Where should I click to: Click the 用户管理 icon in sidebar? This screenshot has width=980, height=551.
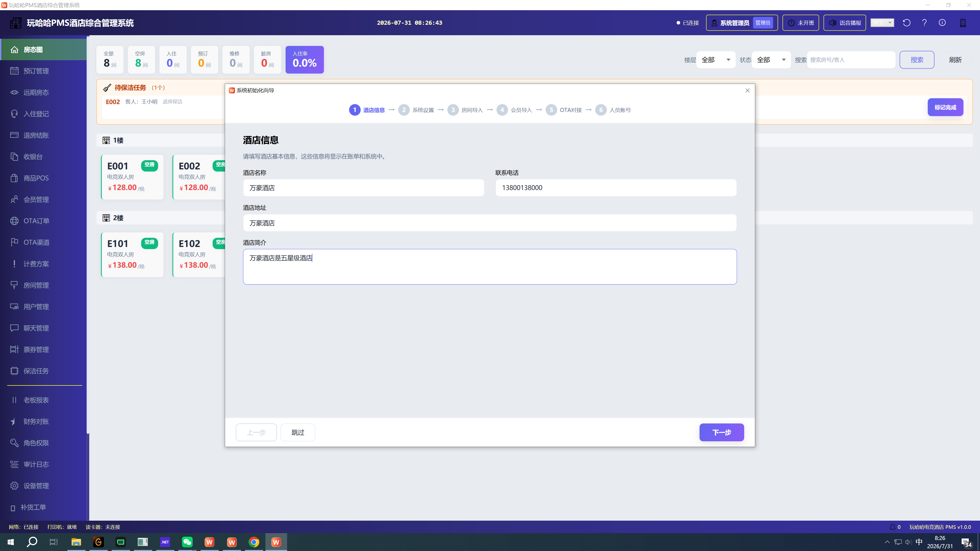(14, 306)
